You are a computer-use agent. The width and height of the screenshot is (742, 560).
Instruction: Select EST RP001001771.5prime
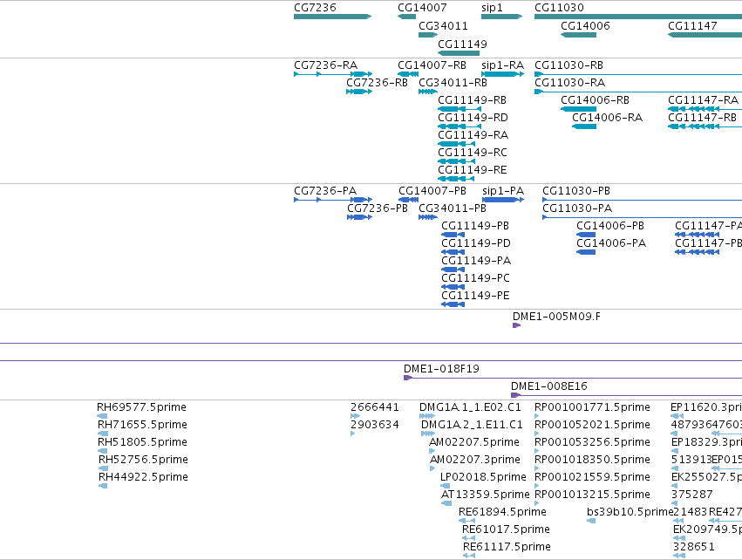(x=592, y=407)
